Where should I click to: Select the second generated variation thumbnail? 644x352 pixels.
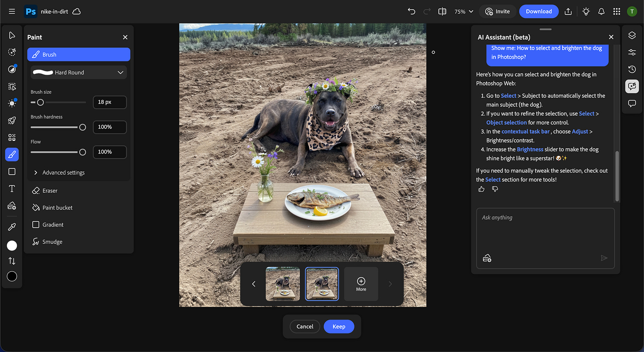click(x=322, y=283)
